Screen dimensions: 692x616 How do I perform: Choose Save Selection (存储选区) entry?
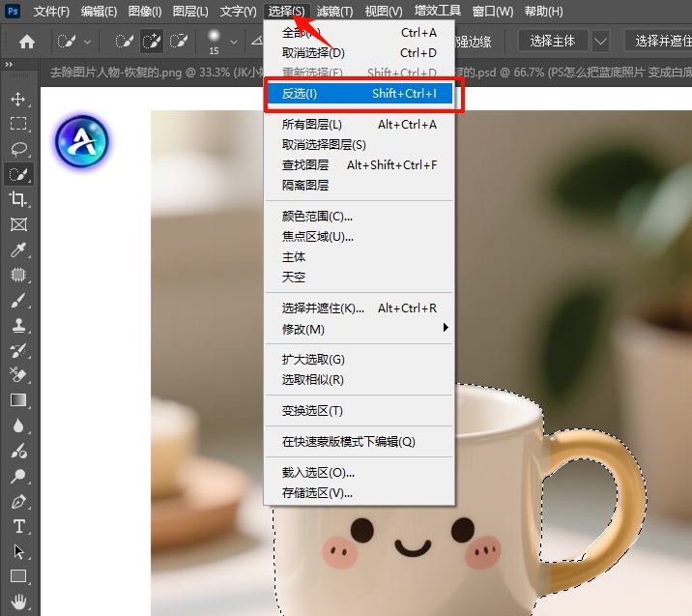(x=360, y=493)
